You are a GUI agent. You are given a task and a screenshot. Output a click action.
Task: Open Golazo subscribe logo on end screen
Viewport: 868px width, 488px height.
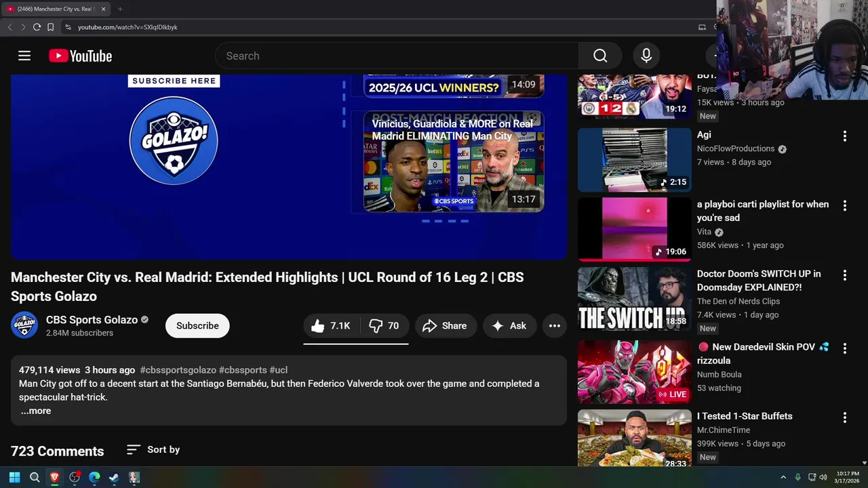[x=174, y=140]
